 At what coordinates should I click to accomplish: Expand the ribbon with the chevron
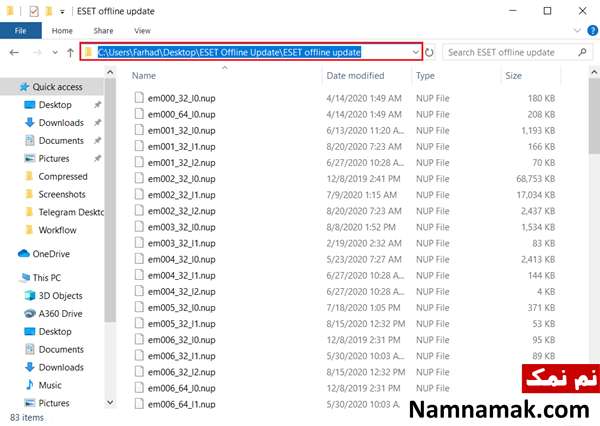pos(577,30)
